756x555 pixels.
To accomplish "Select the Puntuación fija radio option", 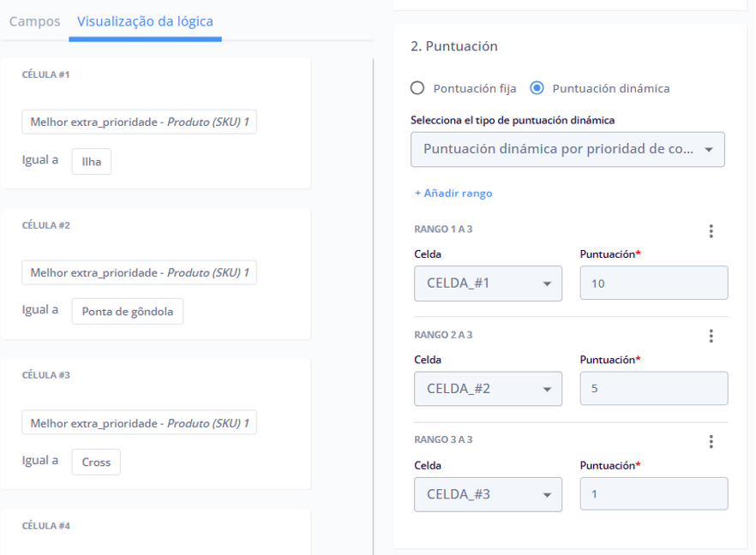I will tap(418, 88).
